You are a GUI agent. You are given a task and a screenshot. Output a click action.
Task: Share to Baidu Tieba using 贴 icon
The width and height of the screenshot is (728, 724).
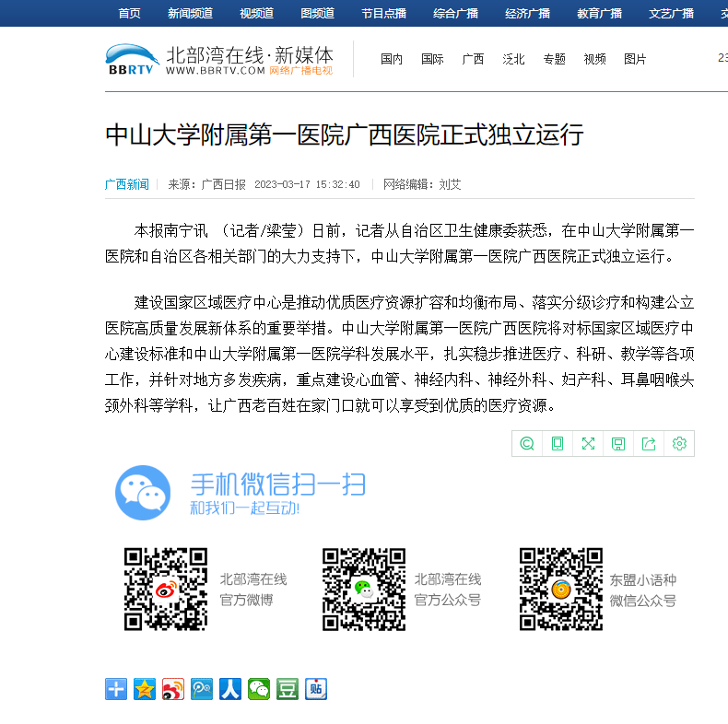316,689
